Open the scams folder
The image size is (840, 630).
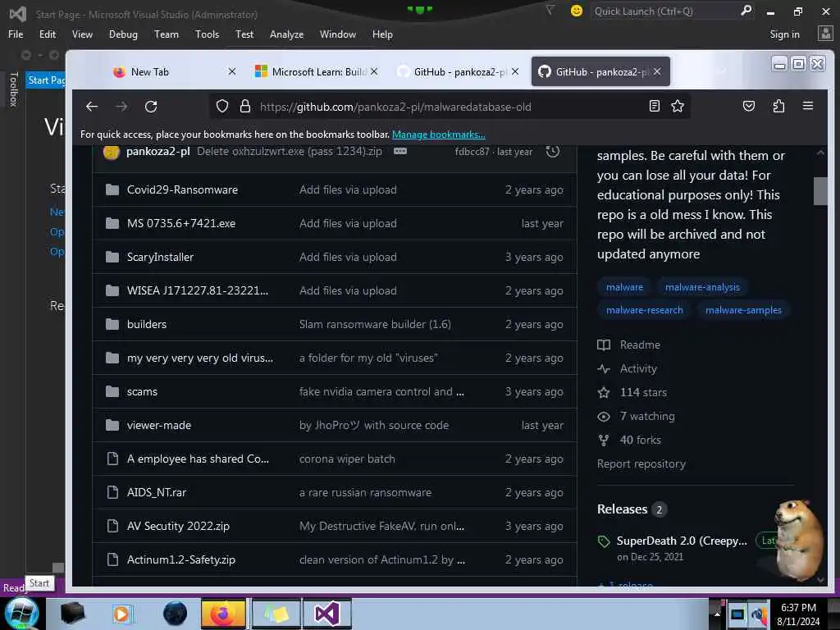[x=142, y=391]
